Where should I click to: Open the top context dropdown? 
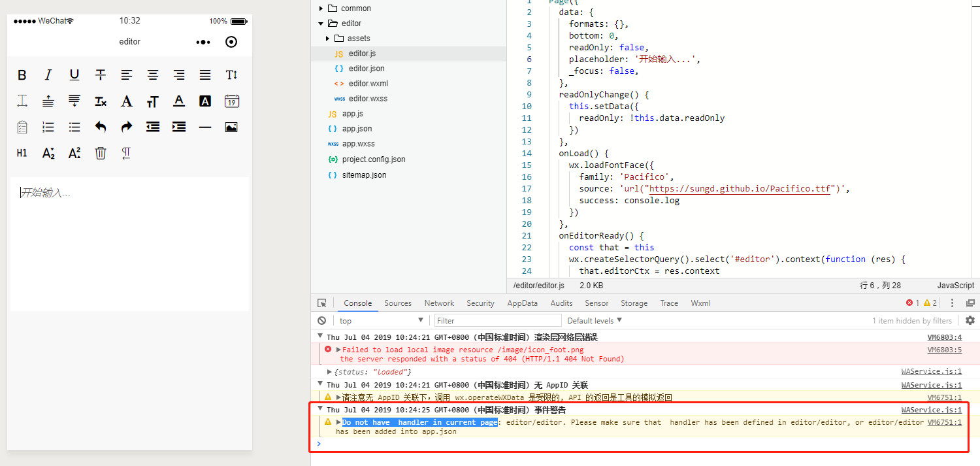[381, 320]
